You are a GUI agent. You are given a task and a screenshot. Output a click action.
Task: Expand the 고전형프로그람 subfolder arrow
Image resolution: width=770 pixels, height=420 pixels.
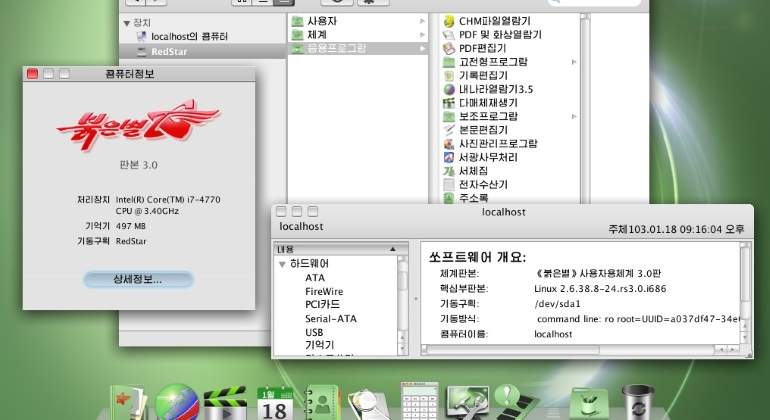(x=574, y=62)
